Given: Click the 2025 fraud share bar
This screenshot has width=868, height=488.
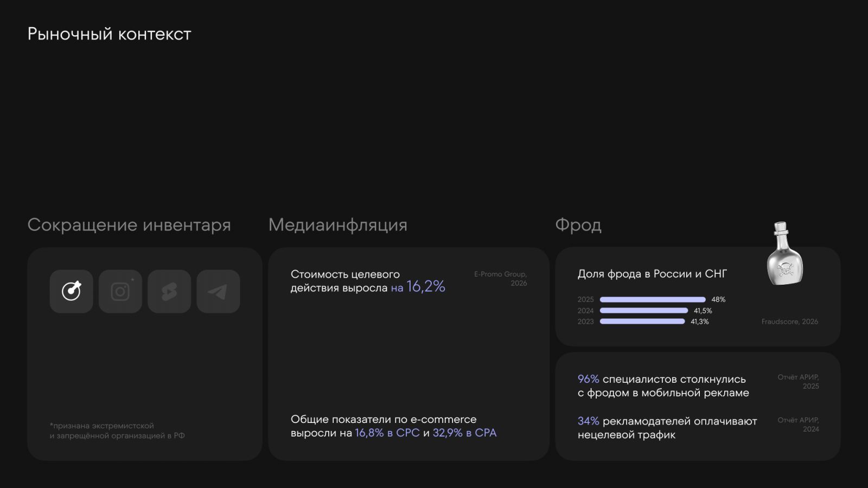Looking at the screenshot, I should [x=652, y=299].
